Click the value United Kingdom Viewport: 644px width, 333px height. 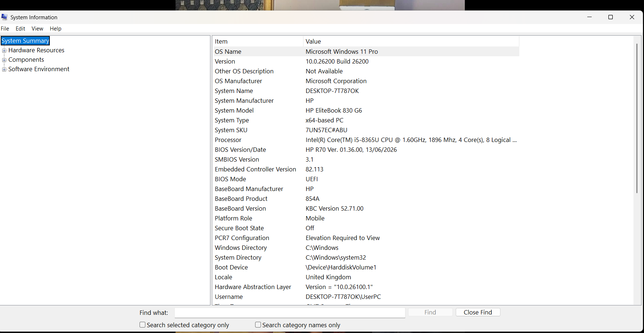pyautogui.click(x=328, y=277)
